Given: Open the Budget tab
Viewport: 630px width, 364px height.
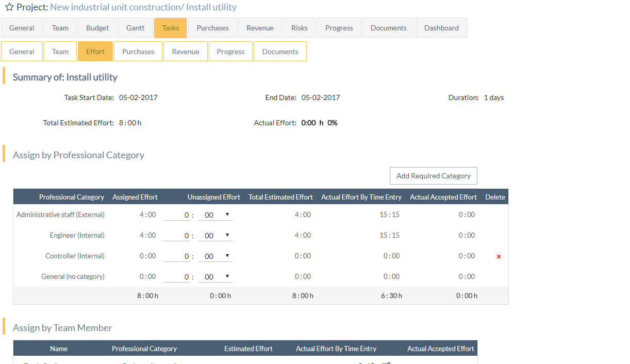Looking at the screenshot, I should [97, 27].
